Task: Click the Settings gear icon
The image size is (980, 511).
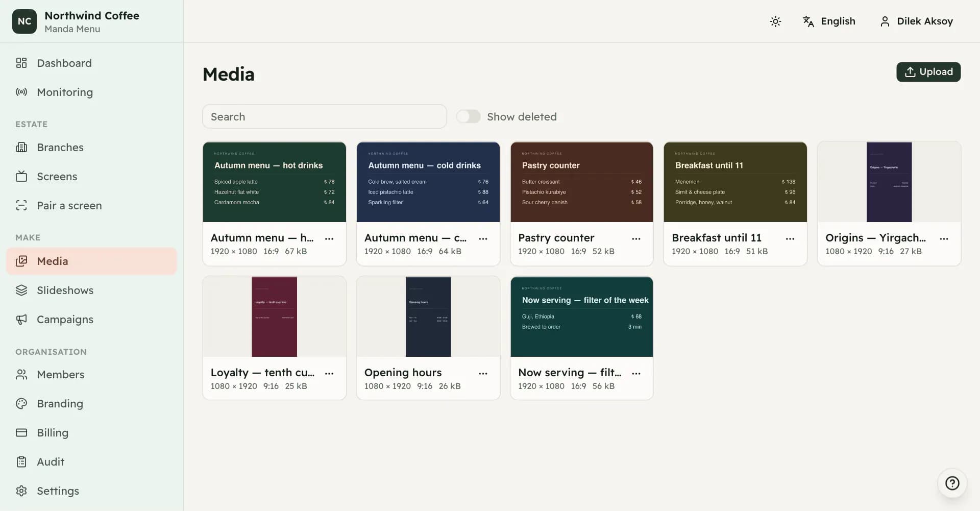Action: click(21, 491)
